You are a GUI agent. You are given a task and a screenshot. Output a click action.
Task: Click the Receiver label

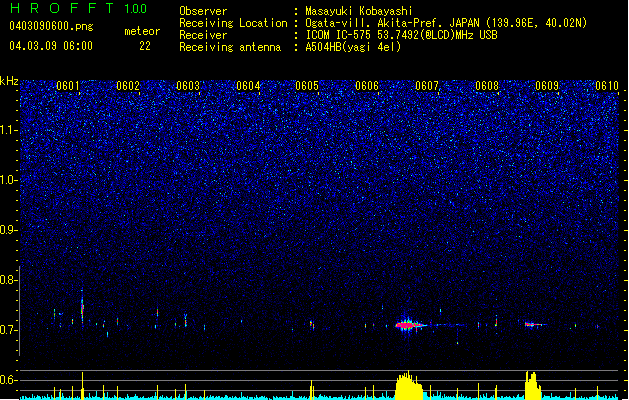click(x=203, y=35)
